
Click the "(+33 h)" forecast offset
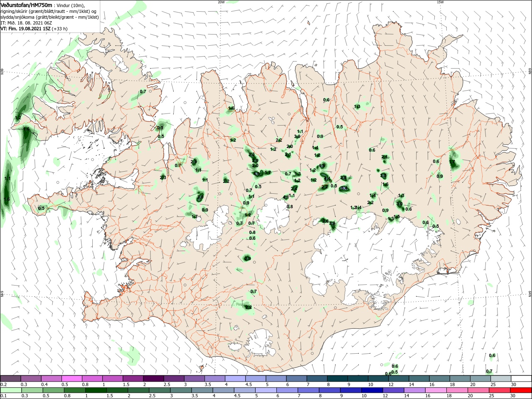[x=60, y=29]
